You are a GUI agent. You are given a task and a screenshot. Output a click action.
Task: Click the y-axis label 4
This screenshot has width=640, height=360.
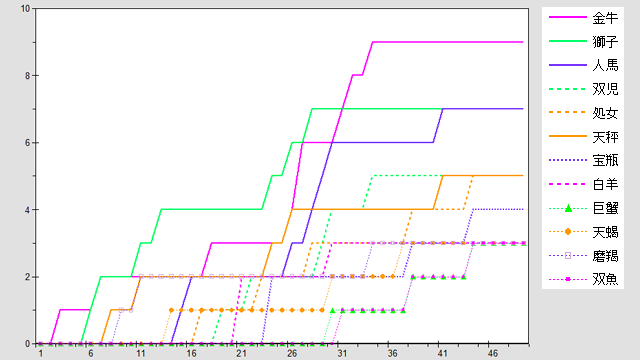28,210
